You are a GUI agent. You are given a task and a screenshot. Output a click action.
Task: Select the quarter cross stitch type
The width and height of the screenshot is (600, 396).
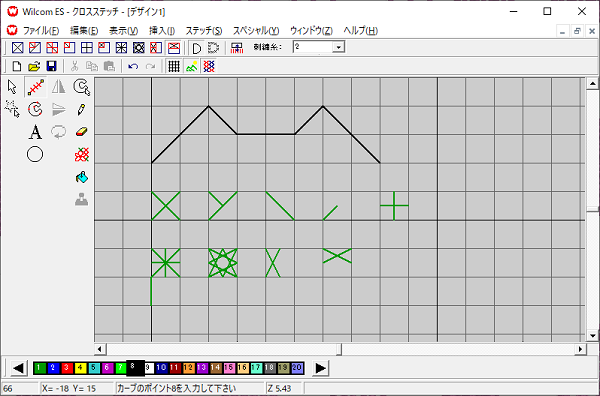(x=69, y=47)
